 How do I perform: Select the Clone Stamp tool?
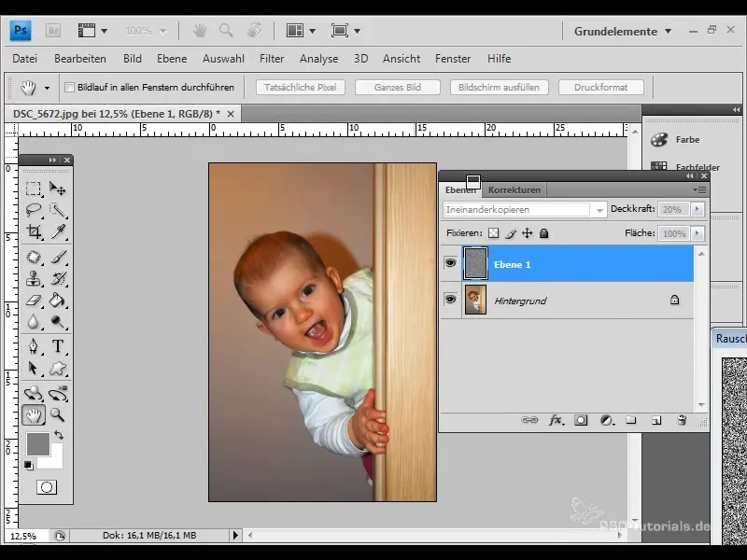coord(34,278)
